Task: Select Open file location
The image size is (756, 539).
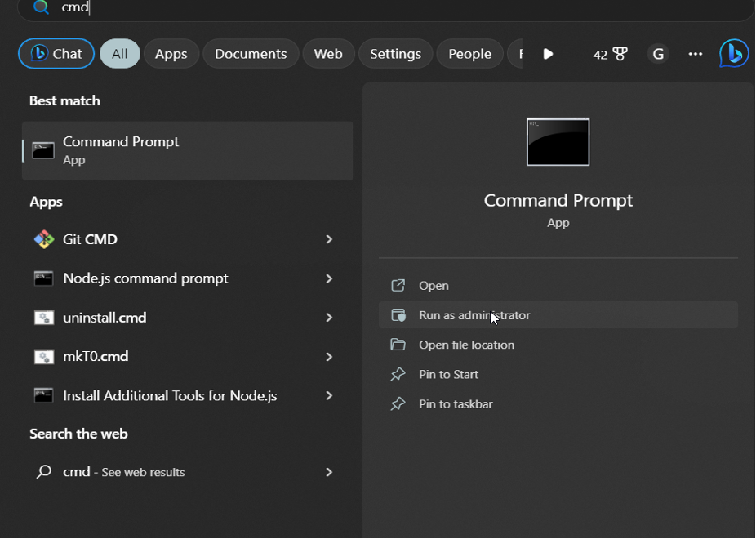Action: [x=558, y=345]
